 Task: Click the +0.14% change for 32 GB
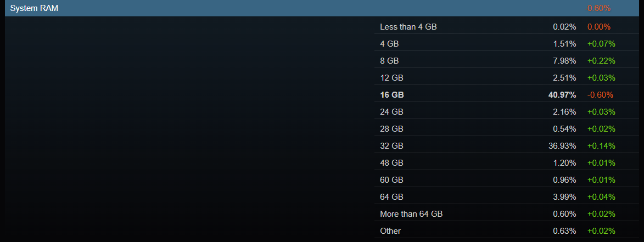click(601, 146)
